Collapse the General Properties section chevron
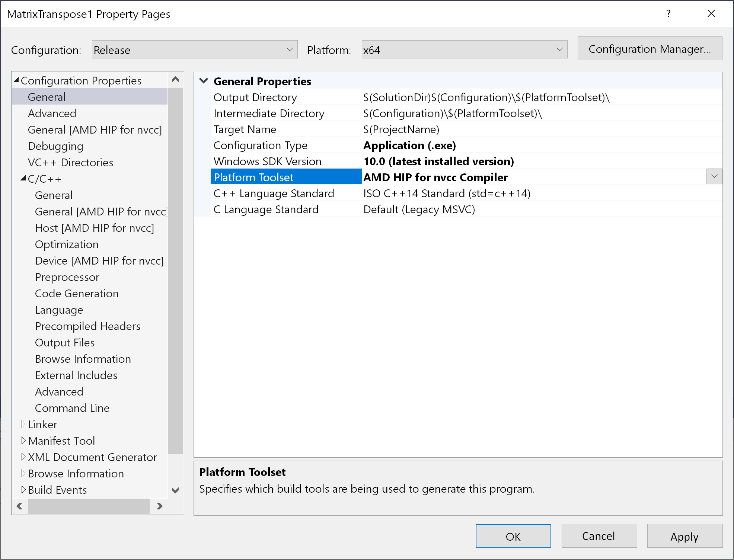Screen dimensions: 734x560 (204, 81)
